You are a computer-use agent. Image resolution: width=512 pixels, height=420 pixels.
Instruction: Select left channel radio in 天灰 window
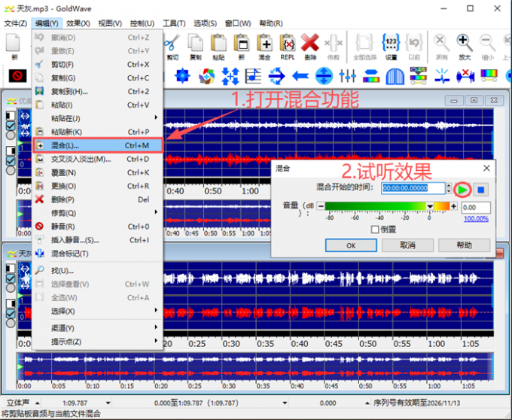(x=11, y=288)
